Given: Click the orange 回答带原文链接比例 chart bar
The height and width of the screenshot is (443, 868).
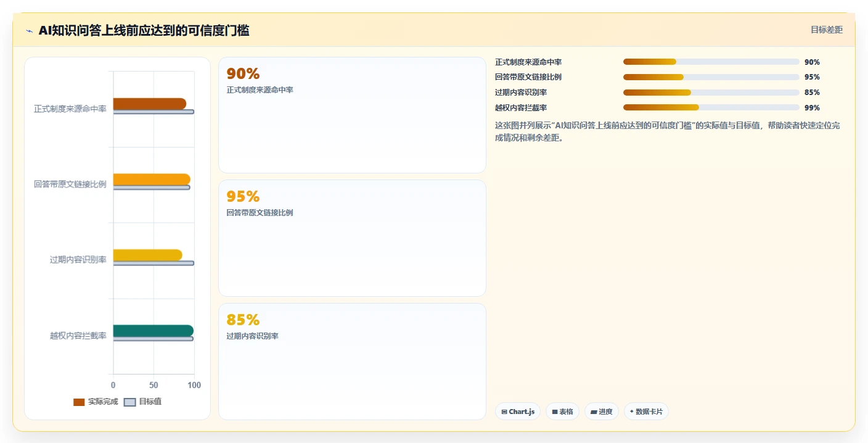Looking at the screenshot, I should (152, 180).
